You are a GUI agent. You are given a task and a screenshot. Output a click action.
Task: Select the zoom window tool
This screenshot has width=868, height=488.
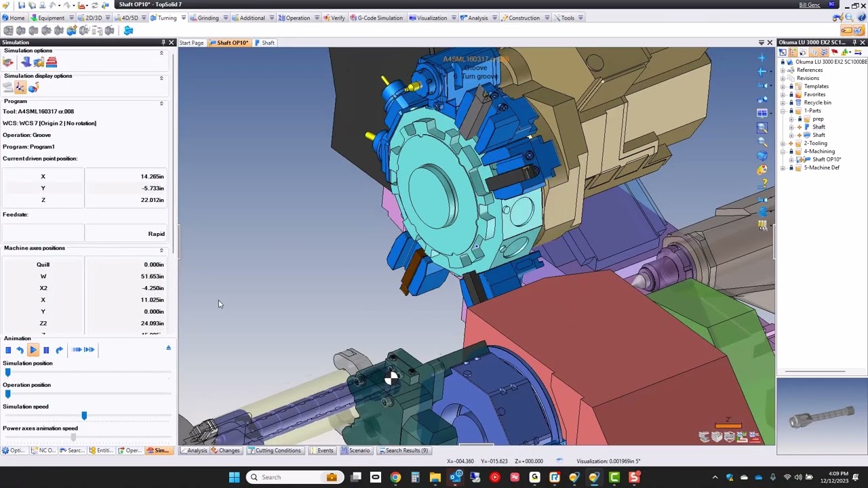point(762,127)
